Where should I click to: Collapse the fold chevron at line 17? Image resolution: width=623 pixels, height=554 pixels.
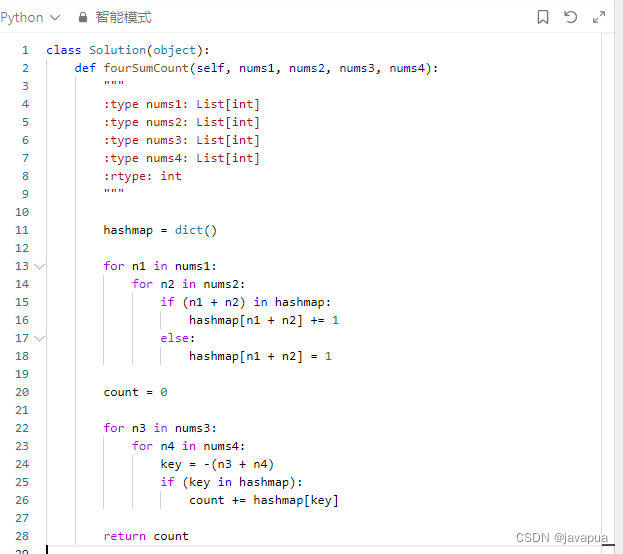(39, 338)
